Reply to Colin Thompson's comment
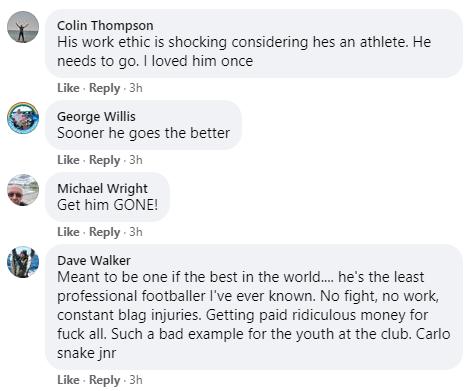Image resolution: width=474 pixels, height=391 pixels. click(x=104, y=88)
